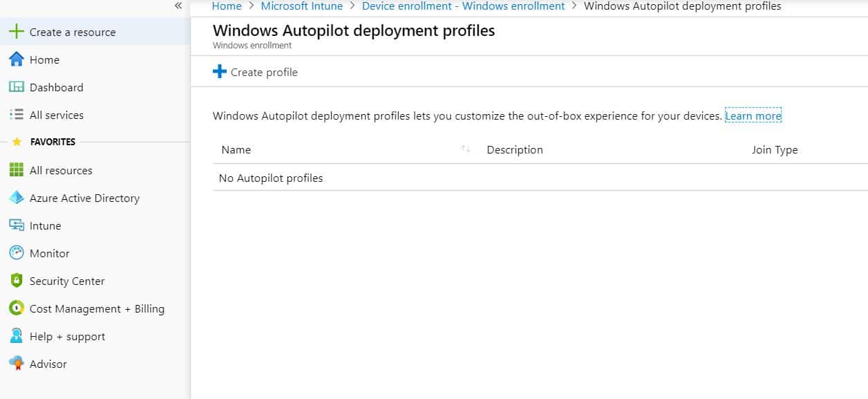Open Security Center from the left panel
Screen dimensions: 868x399
click(17, 281)
